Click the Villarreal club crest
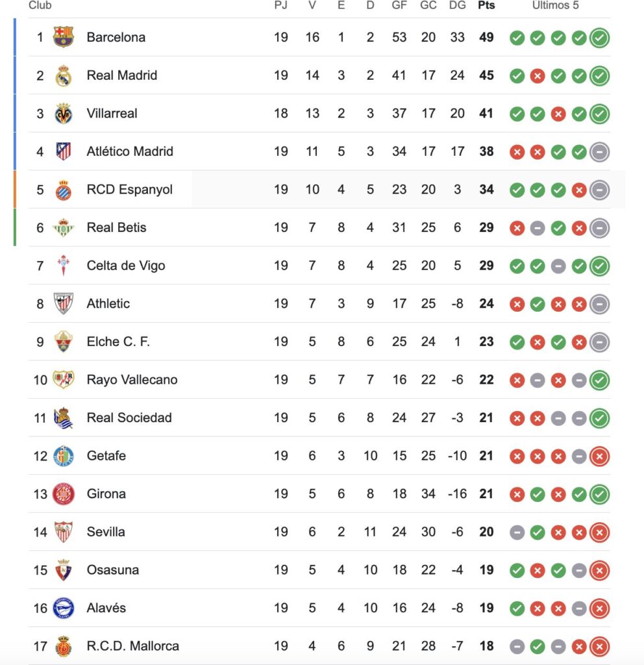The height and width of the screenshot is (665, 644). (x=64, y=113)
